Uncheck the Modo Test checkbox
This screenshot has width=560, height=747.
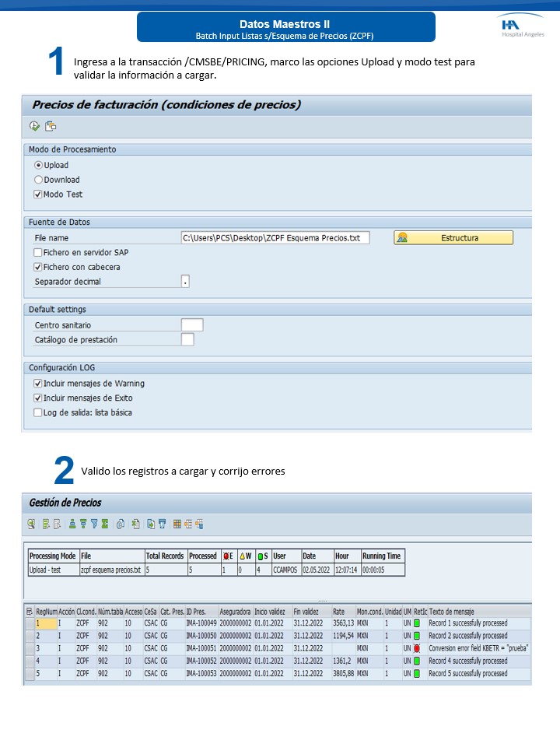[x=39, y=195]
